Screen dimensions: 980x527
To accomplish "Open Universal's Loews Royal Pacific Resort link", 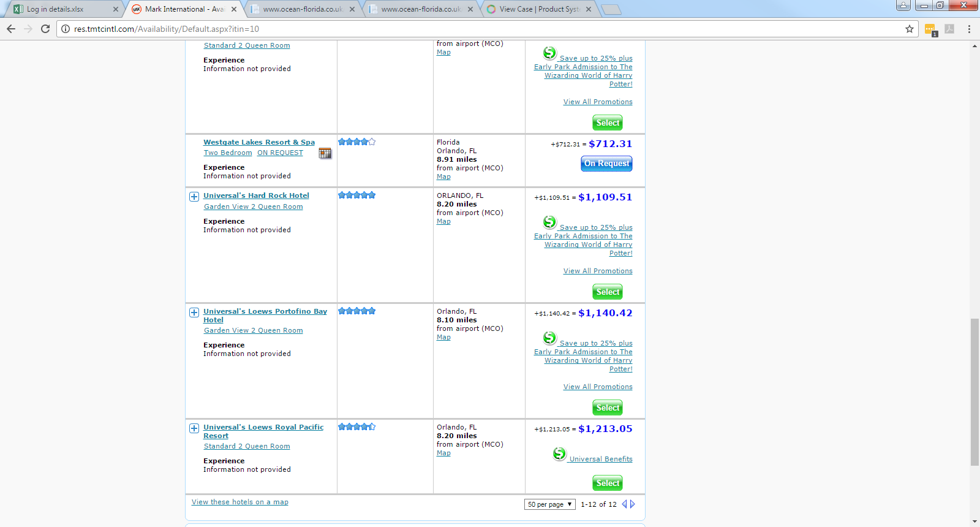I will (x=263, y=431).
